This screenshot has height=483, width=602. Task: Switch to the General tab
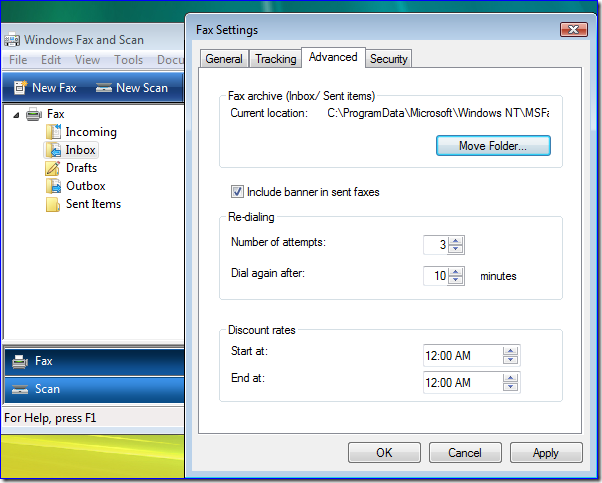pyautogui.click(x=224, y=59)
